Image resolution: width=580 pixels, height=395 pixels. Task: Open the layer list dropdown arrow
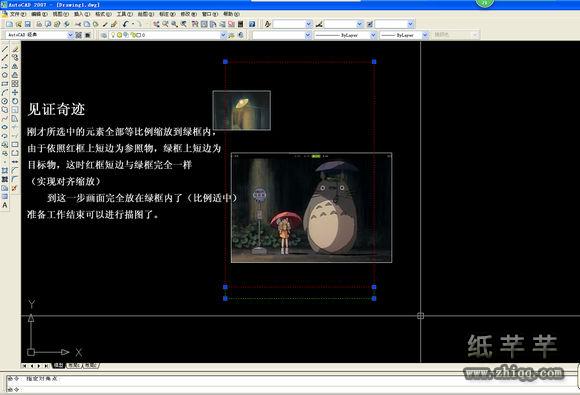click(223, 35)
